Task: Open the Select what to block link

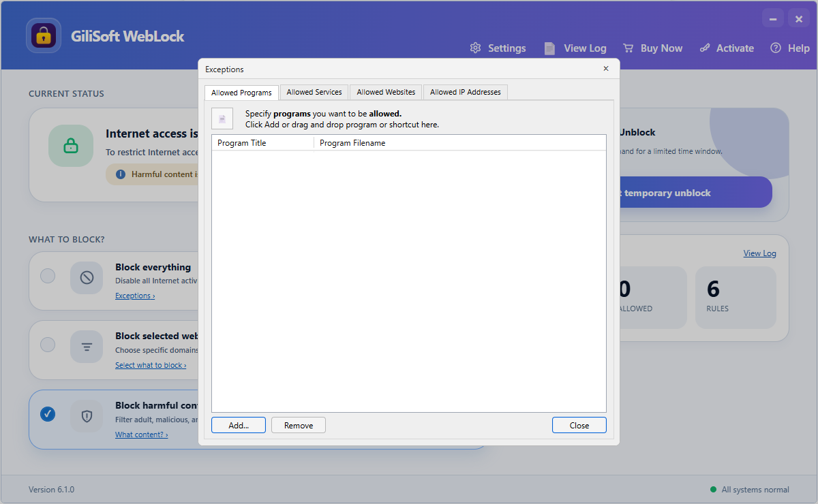Action: coord(151,365)
